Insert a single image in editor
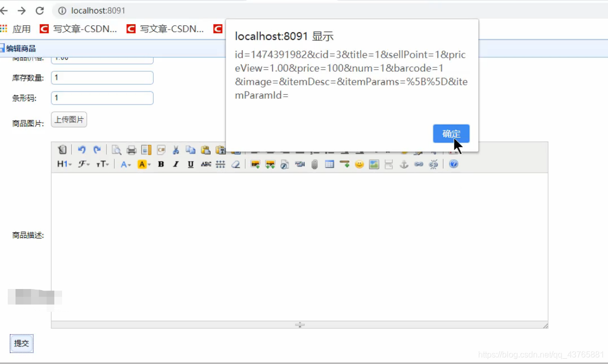Image resolution: width=608 pixels, height=364 pixels. tap(255, 164)
